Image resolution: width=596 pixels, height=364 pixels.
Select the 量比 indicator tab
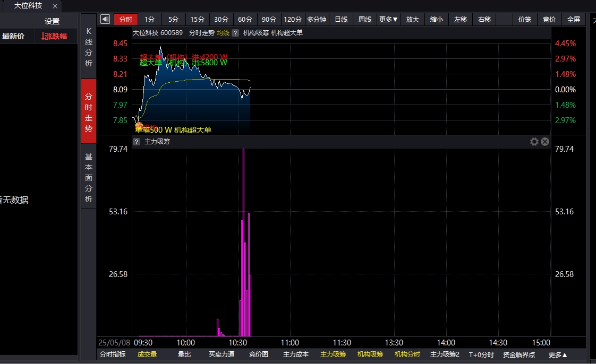coord(184,354)
